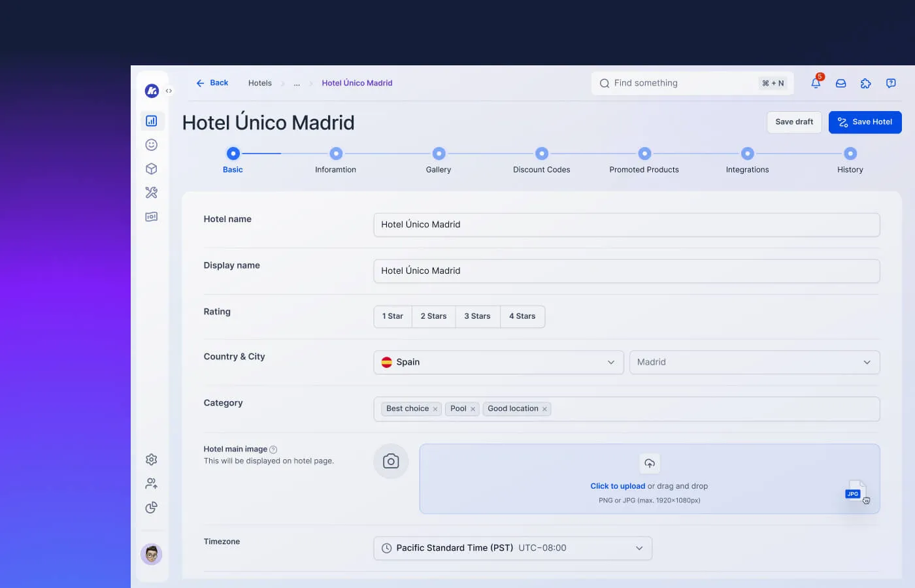Screen dimensions: 915x588
Task: Open the smiley face sidebar icon
Action: (152, 145)
